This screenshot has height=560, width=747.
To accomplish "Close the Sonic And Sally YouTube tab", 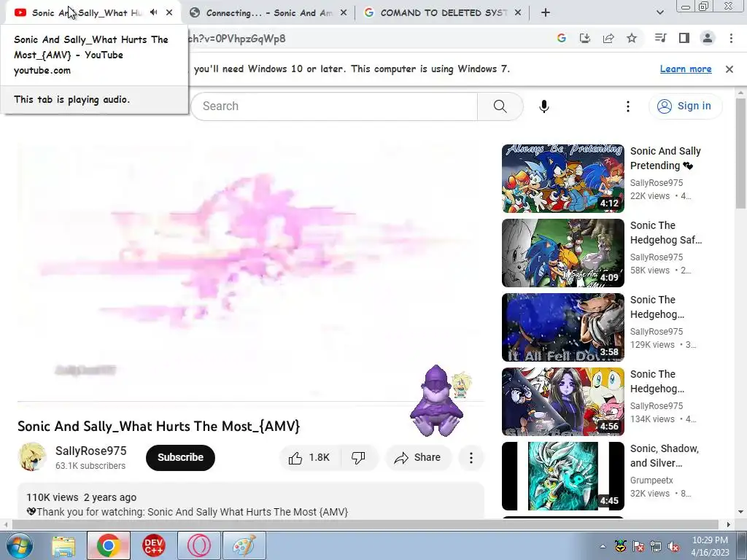I will coord(169,12).
